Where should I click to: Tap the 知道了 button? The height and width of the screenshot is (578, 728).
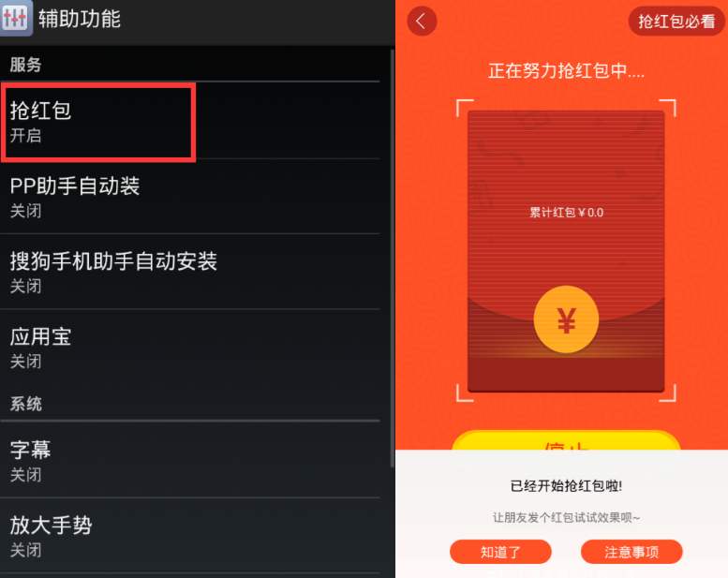pyautogui.click(x=500, y=552)
